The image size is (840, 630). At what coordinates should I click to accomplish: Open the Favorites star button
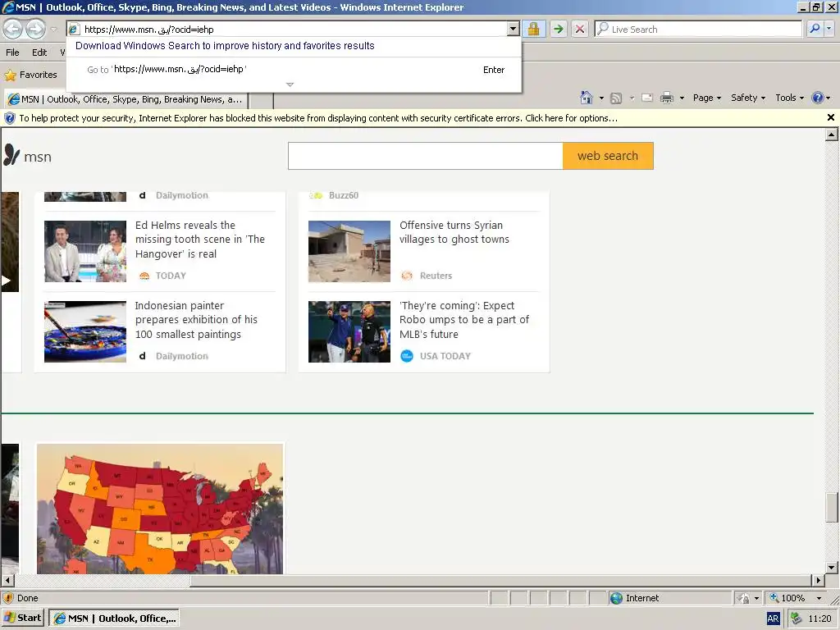tap(31, 75)
